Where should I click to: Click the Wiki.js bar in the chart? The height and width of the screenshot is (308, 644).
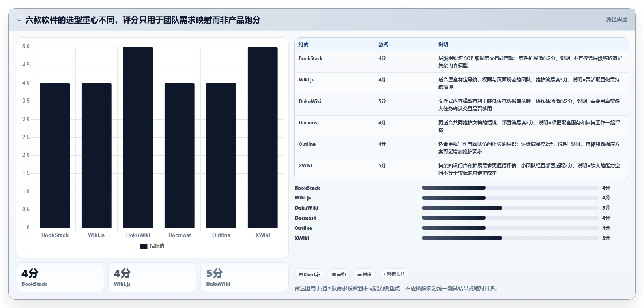click(97, 156)
